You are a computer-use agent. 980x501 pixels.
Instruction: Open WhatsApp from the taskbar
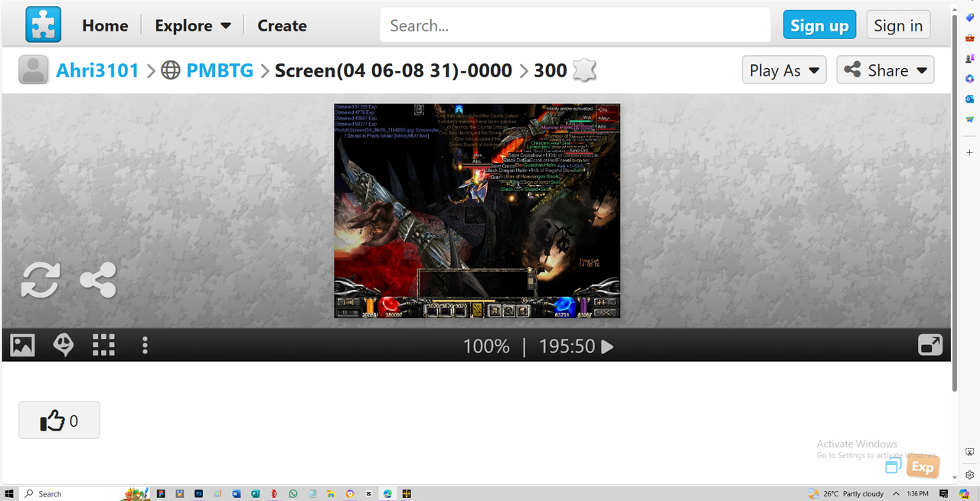click(x=293, y=493)
